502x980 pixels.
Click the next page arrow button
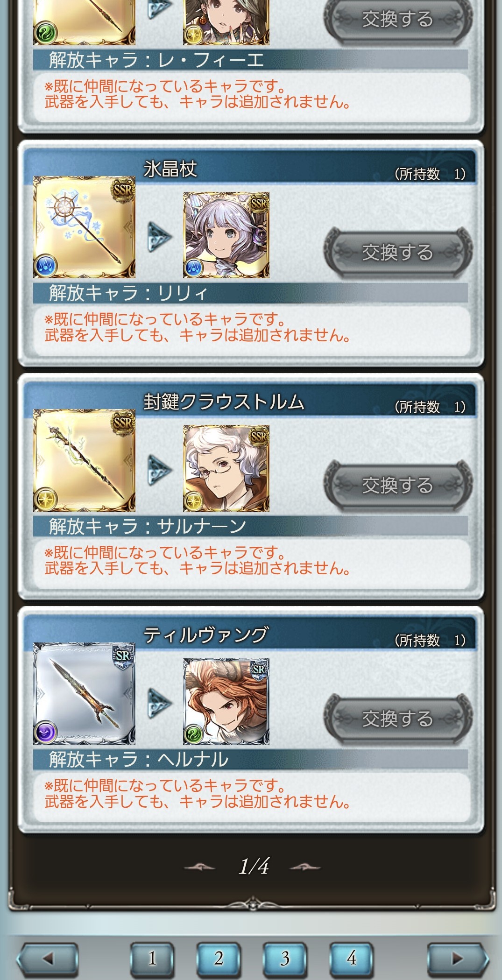[457, 959]
